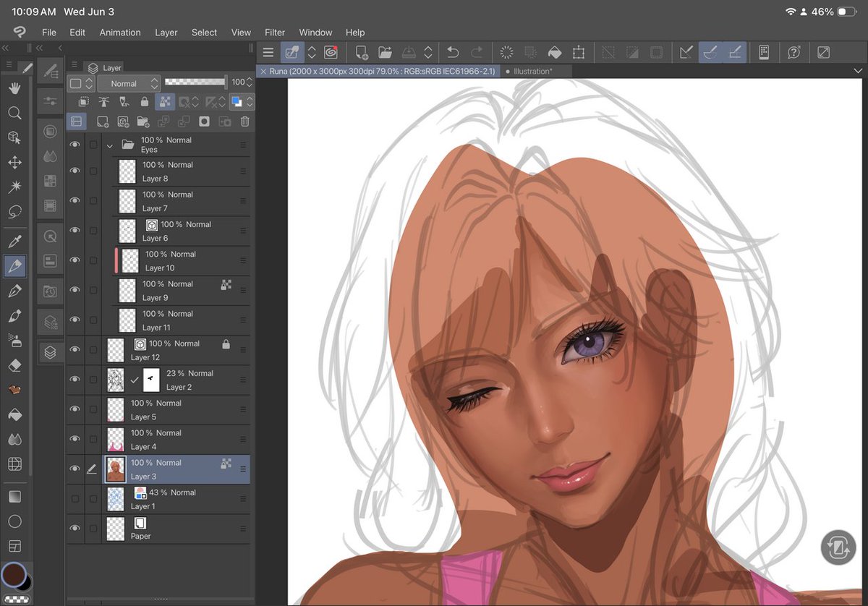Select the Auto select magic wand tool
868x606 pixels.
pyautogui.click(x=14, y=187)
